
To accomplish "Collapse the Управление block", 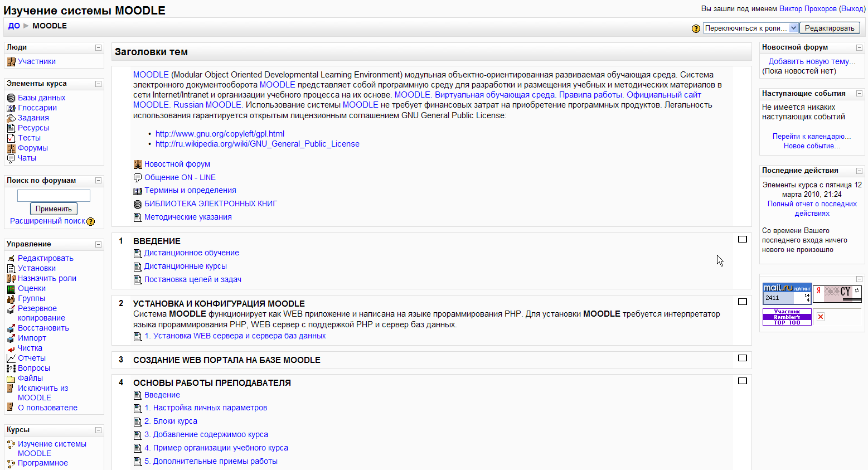I will click(x=99, y=245).
